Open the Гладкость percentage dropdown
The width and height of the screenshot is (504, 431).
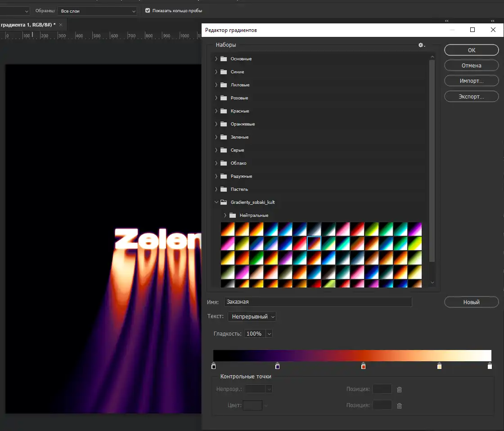(x=269, y=334)
